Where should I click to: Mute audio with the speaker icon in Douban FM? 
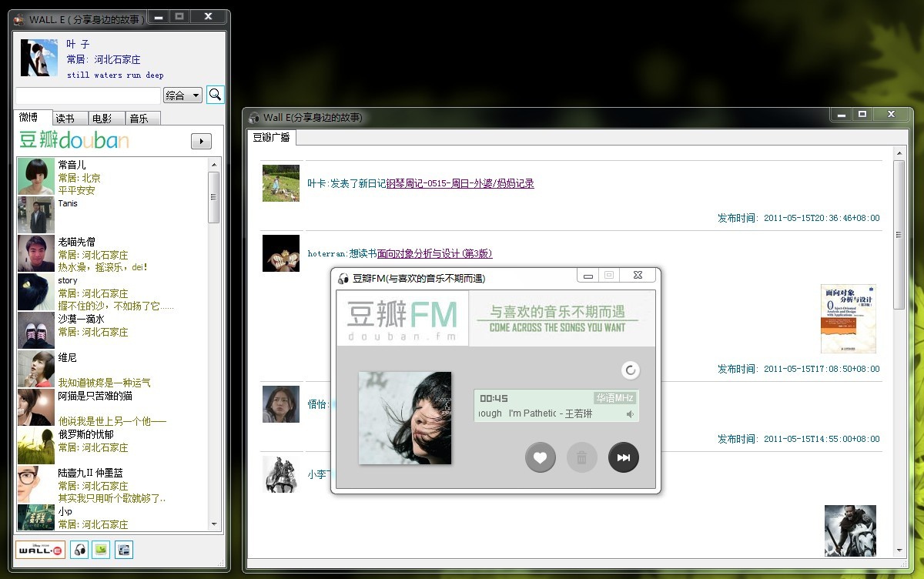630,414
